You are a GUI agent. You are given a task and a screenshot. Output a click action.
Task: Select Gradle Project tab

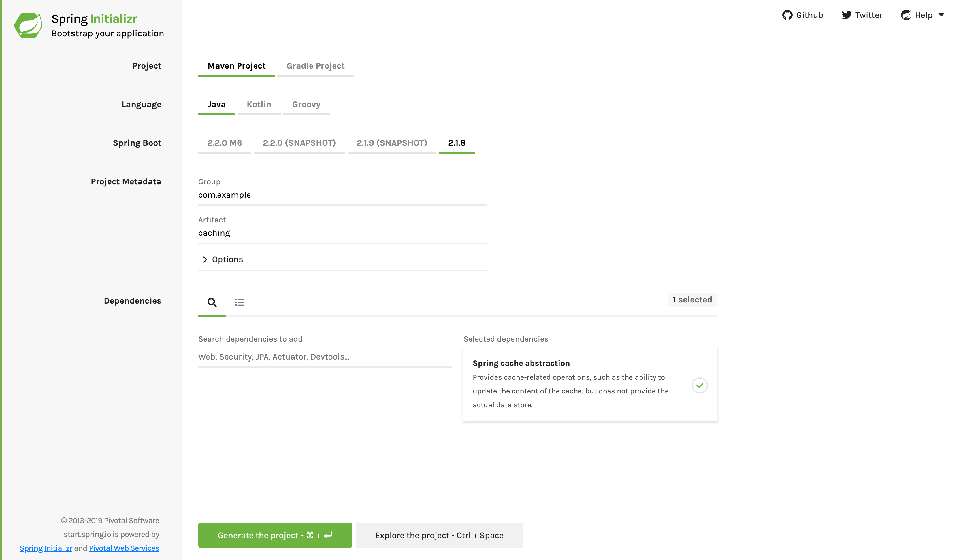pos(315,66)
